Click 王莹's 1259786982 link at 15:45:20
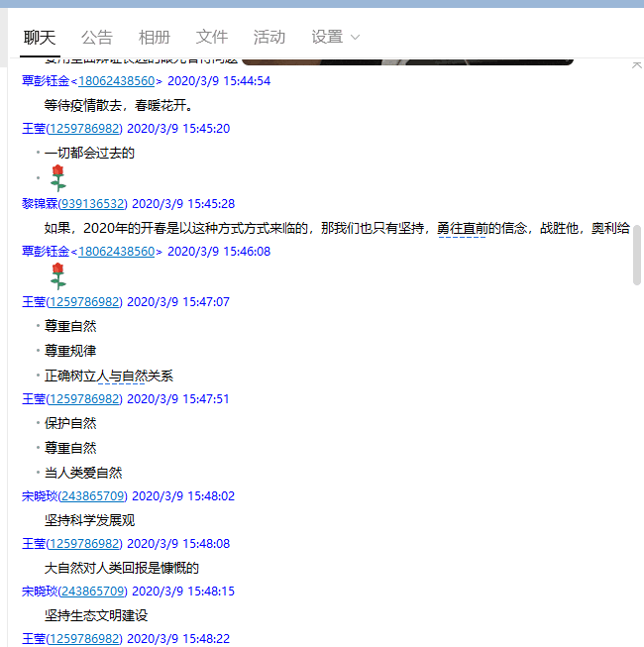This screenshot has width=644, height=647. click(x=83, y=129)
